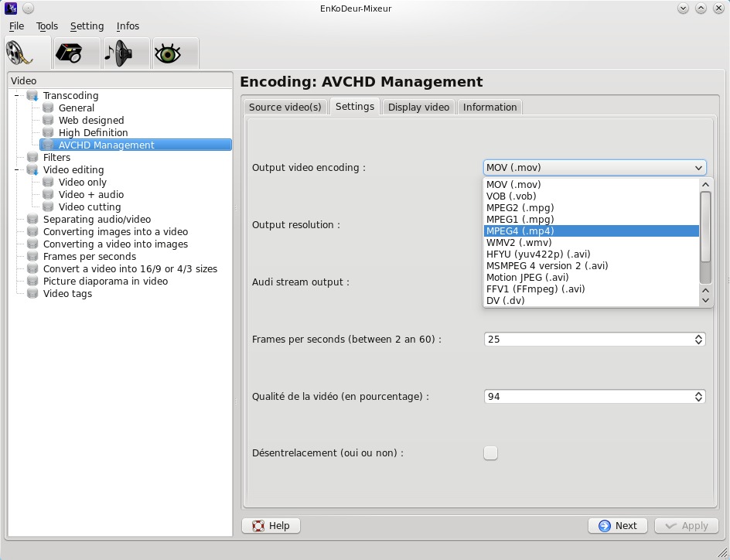Viewport: 730px width, 560px height.
Task: Click the Video only item icon
Action: pyautogui.click(x=47, y=182)
